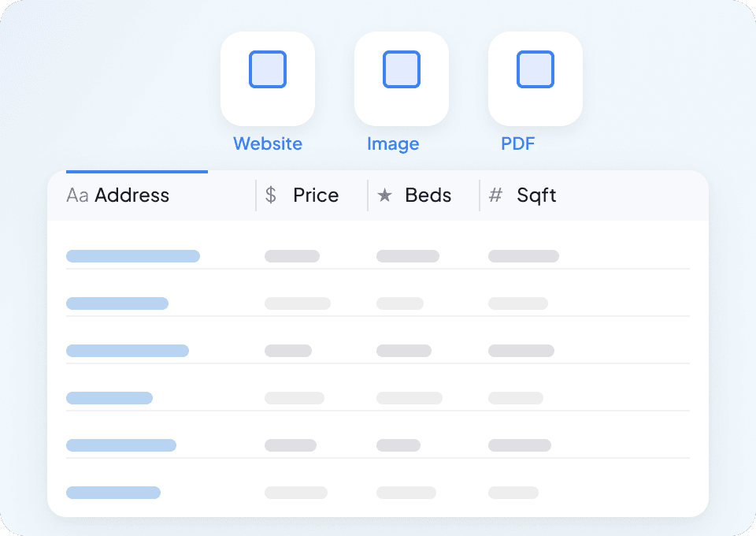Select the PDF label link
This screenshot has height=536, width=756.
click(x=518, y=144)
